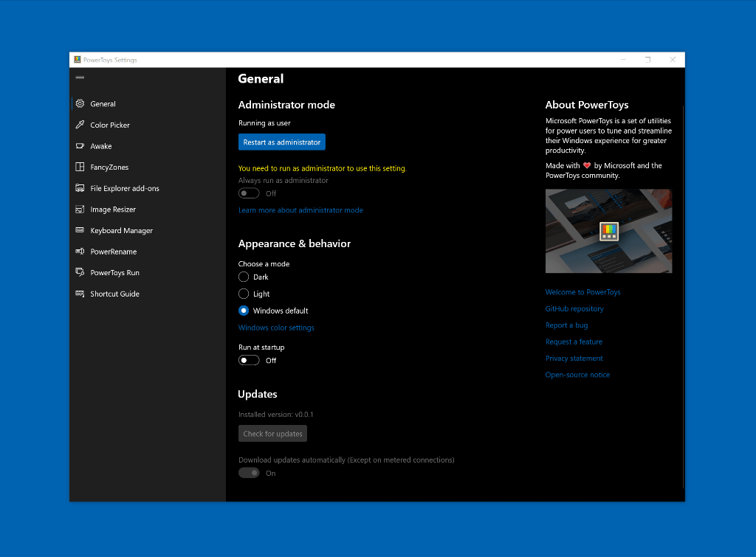Click Restart as administrator button
The height and width of the screenshot is (557, 756).
click(x=282, y=142)
